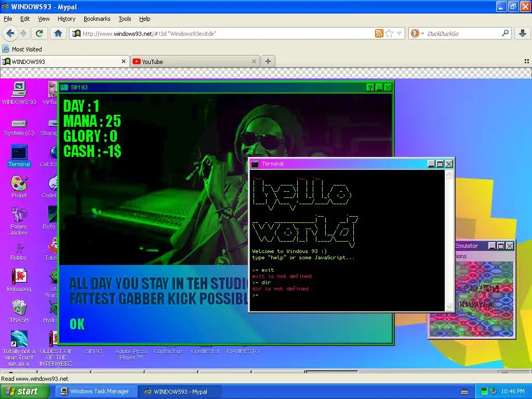Click the Terminal scrollbar up arrow

click(449, 175)
